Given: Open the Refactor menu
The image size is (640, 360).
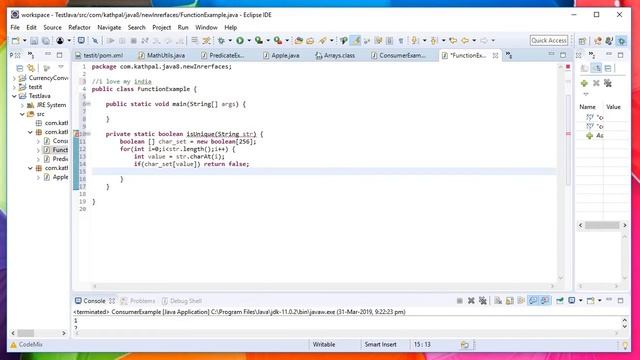Looking at the screenshot, I should tap(79, 27).
